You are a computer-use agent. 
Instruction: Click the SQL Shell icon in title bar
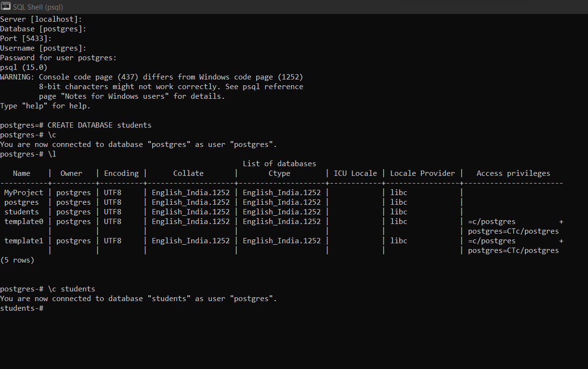[x=6, y=7]
